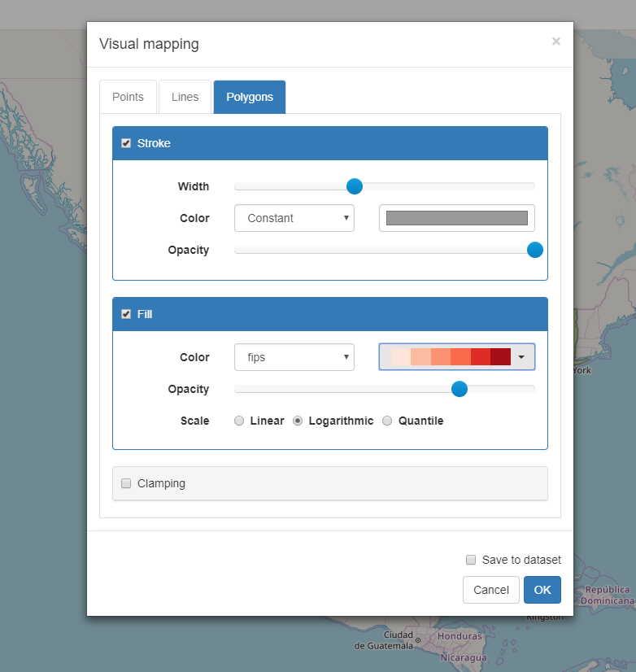Image resolution: width=636 pixels, height=672 pixels.
Task: Expand the red color ramp dropdown
Action: coord(457,356)
